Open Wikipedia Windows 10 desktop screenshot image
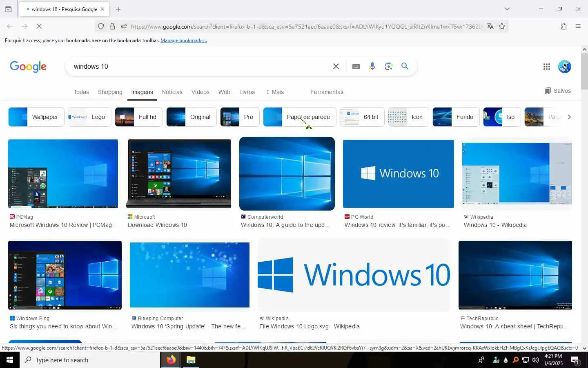Image resolution: width=588 pixels, height=368 pixels. [x=517, y=174]
